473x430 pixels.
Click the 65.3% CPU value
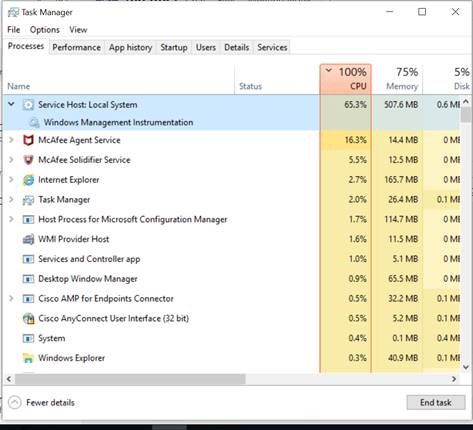point(355,105)
